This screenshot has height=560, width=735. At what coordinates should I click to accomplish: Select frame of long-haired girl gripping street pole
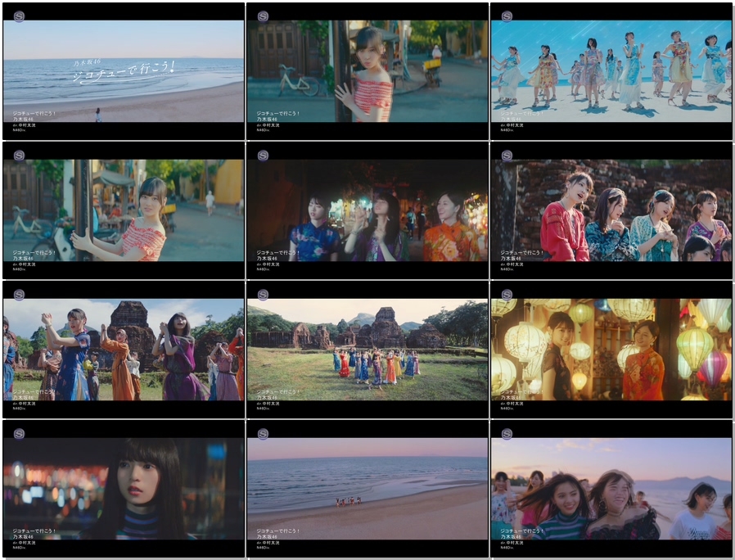[x=124, y=210]
